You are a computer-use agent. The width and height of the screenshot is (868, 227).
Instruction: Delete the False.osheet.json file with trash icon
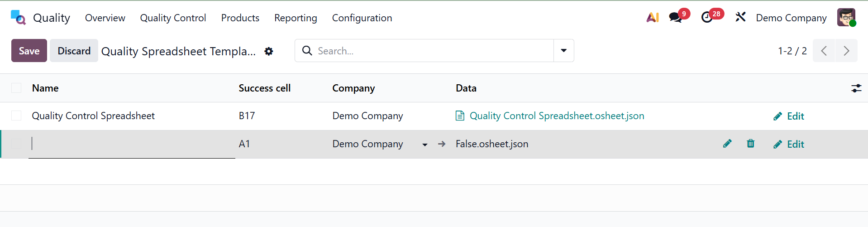pyautogui.click(x=750, y=144)
